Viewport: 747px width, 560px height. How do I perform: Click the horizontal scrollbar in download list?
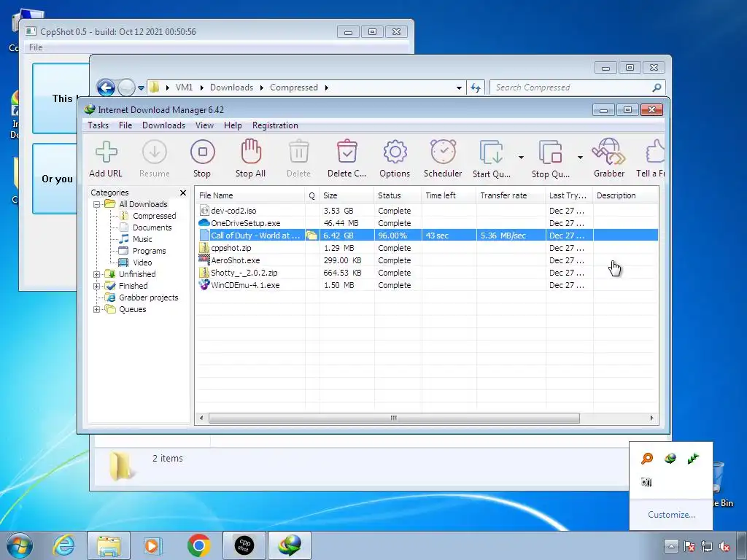click(394, 418)
